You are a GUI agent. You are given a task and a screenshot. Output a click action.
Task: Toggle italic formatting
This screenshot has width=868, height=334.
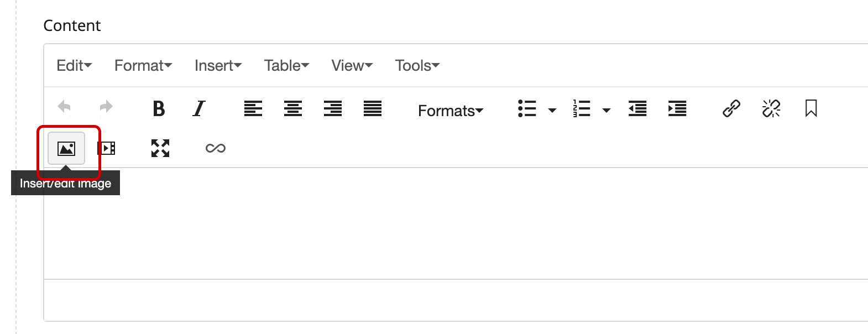click(x=199, y=109)
